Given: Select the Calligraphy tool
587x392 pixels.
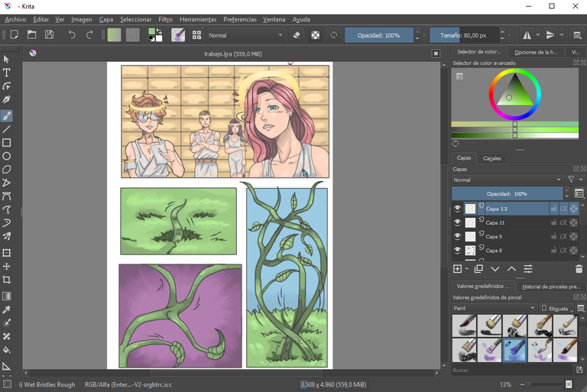Looking at the screenshot, I should coord(6,99).
